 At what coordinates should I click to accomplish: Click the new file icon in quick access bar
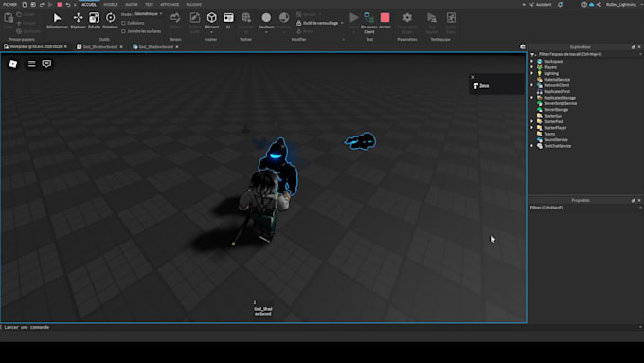coord(25,4)
